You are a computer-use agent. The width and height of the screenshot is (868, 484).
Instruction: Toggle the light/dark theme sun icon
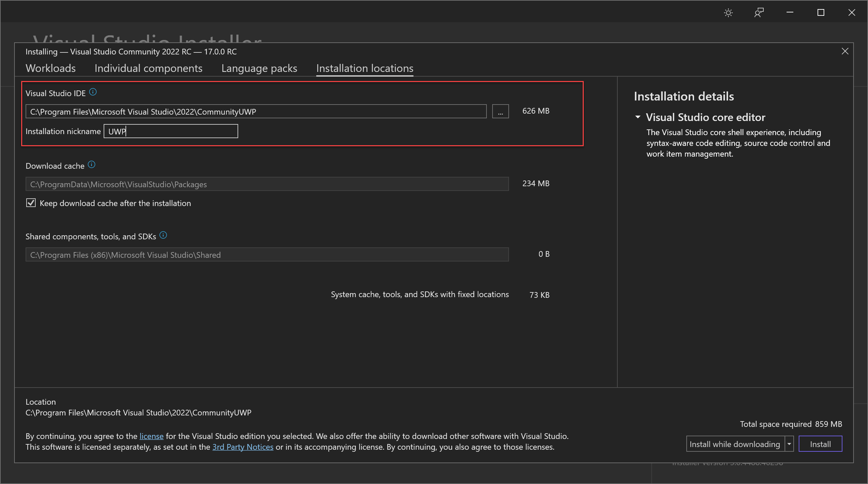[728, 13]
